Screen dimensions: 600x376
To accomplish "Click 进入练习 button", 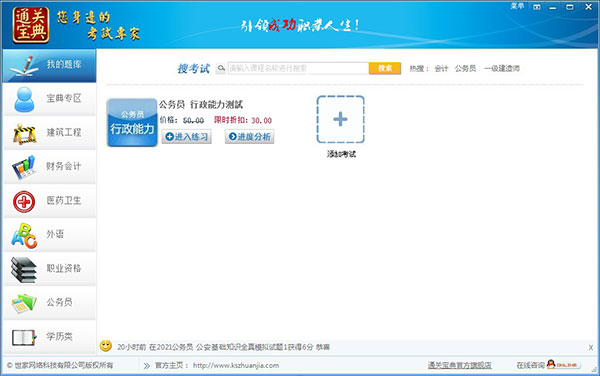I will 186,137.
